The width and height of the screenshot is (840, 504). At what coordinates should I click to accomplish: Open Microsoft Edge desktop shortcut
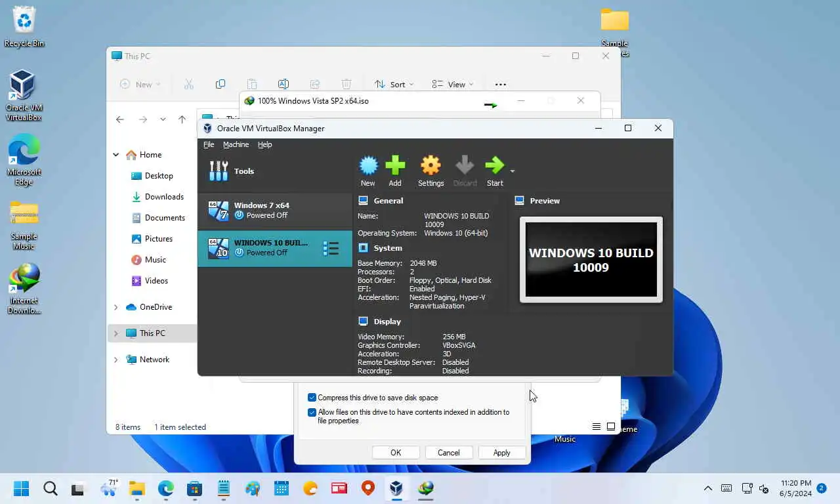pyautogui.click(x=24, y=160)
